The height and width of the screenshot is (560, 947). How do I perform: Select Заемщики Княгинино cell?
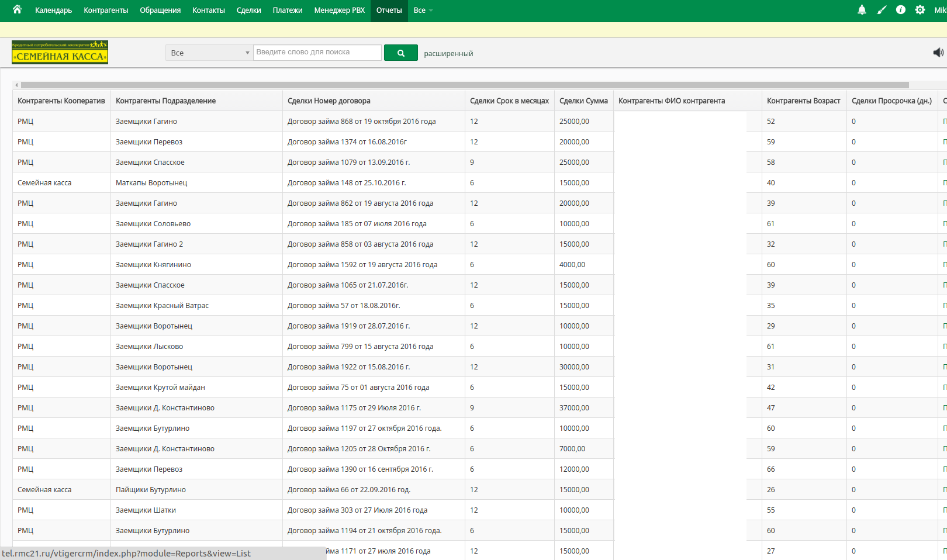click(x=196, y=264)
